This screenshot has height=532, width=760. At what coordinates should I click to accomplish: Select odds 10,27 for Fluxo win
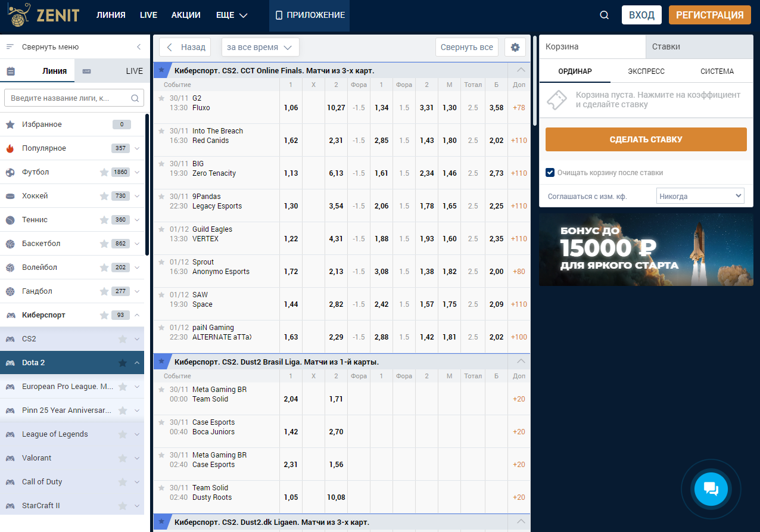(x=336, y=108)
